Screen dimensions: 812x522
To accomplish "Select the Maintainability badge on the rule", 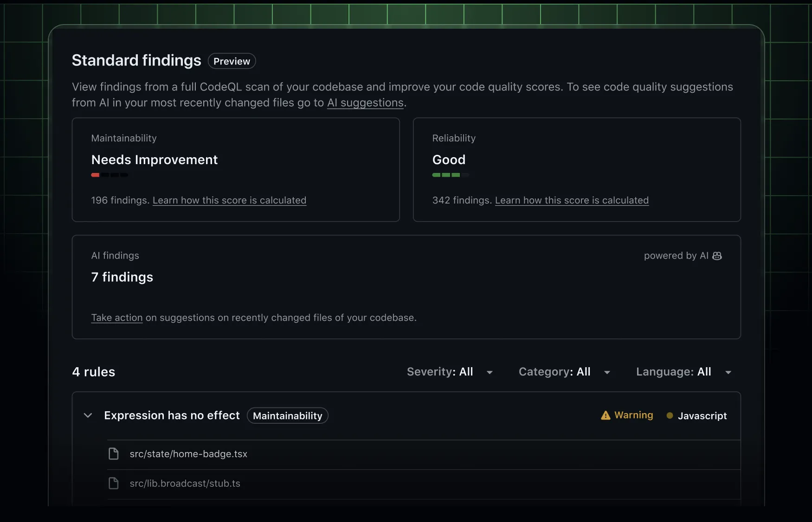I will [x=287, y=415].
